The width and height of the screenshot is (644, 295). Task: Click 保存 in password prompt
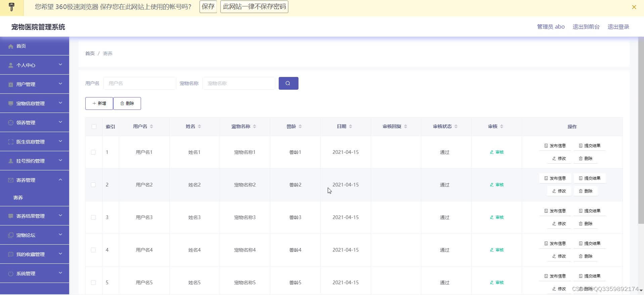(x=208, y=7)
